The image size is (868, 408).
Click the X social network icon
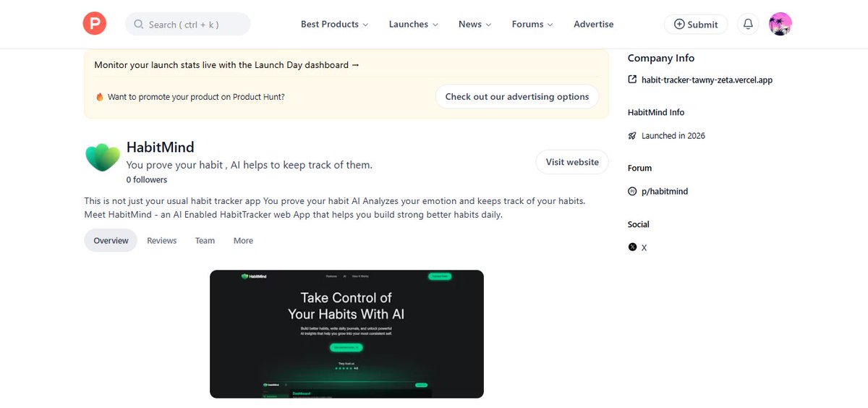[x=632, y=247]
